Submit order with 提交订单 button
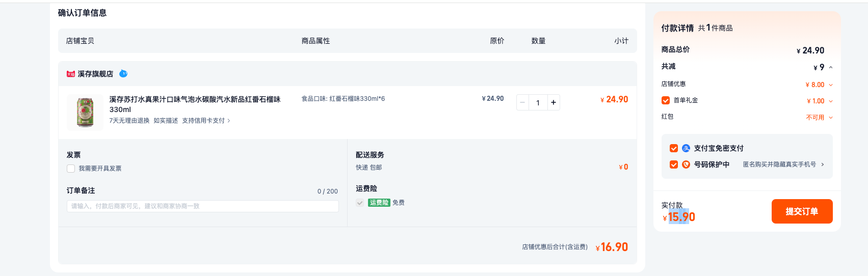Viewport: 868px width, 276px height. (802, 211)
